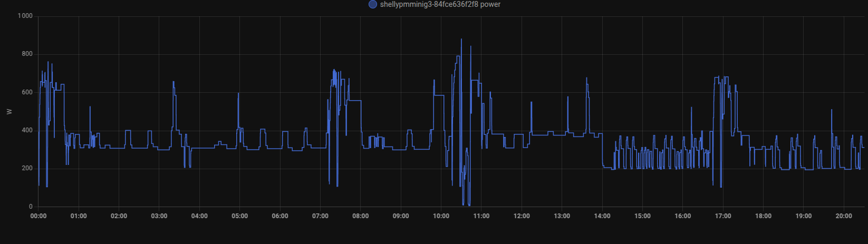The image size is (868, 244).
Task: Click the highest power peak after 10:00
Action: point(461,40)
